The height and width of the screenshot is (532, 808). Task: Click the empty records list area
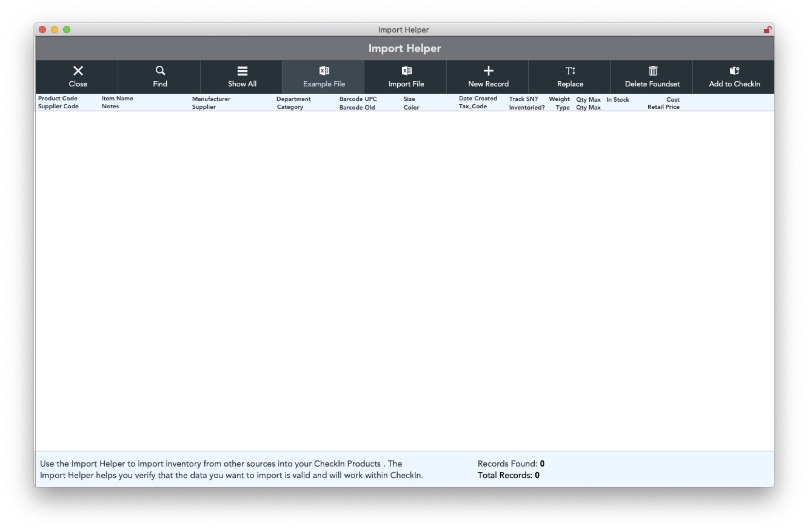pyautogui.click(x=404, y=279)
